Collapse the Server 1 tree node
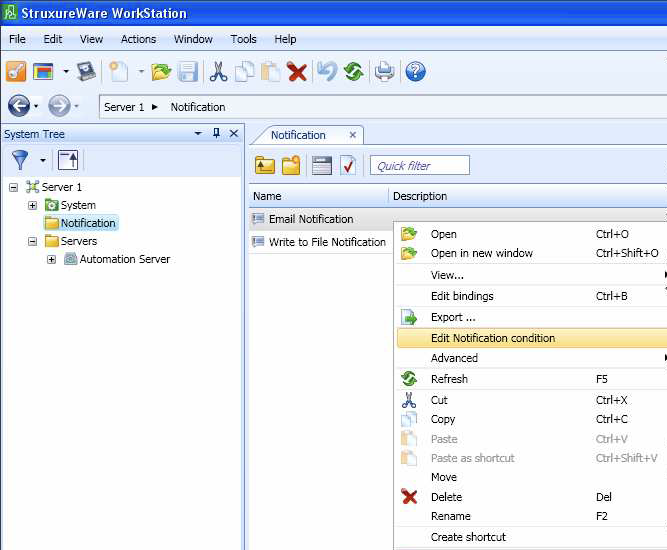Image resolution: width=667 pixels, height=550 pixels. (14, 187)
